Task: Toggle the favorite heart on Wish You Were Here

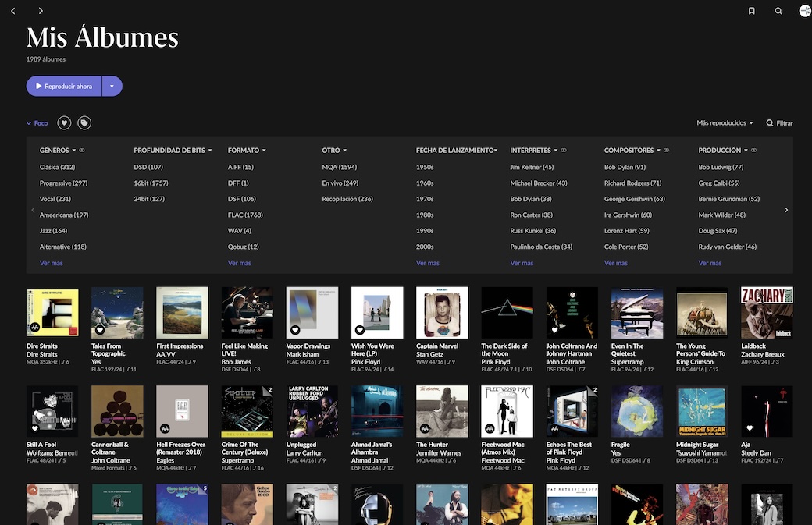Action: 360,330
